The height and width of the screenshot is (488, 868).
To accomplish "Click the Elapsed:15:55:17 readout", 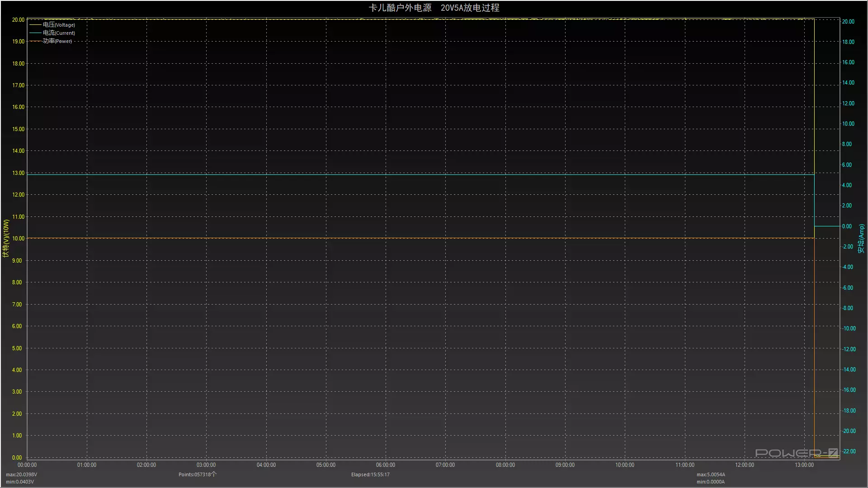I will 370,474.
